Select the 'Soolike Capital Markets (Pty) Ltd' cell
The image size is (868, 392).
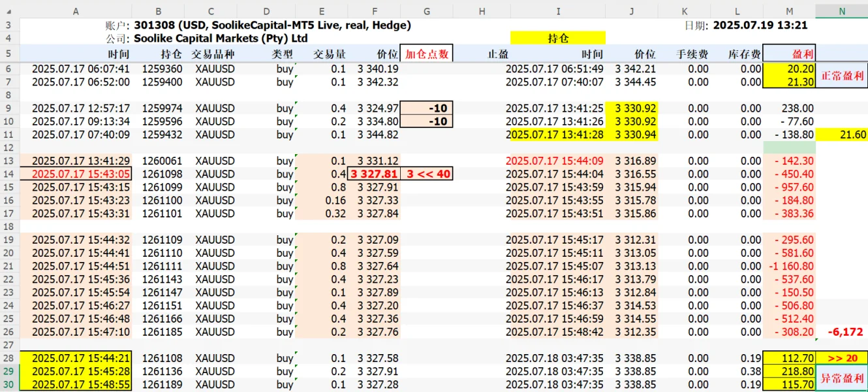(x=221, y=39)
